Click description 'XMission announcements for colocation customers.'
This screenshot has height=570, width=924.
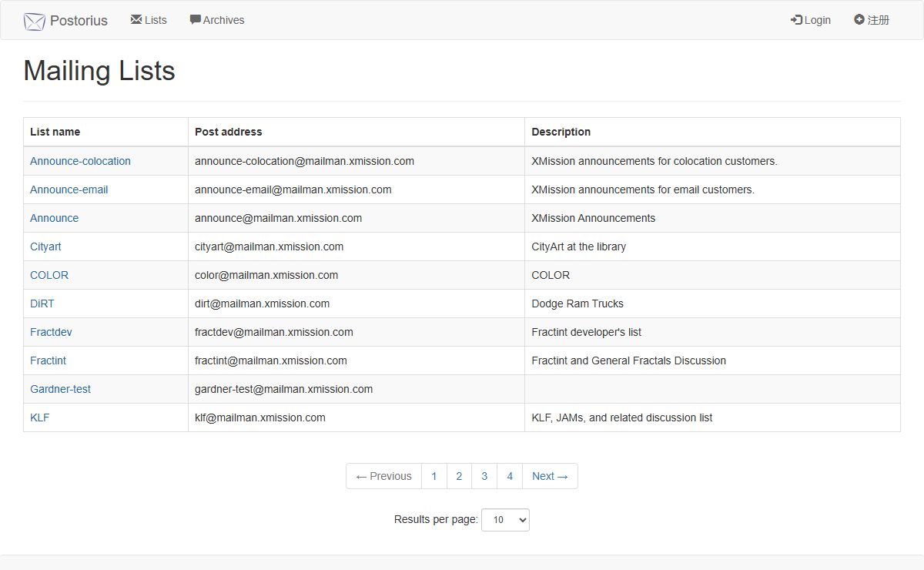pyautogui.click(x=654, y=161)
